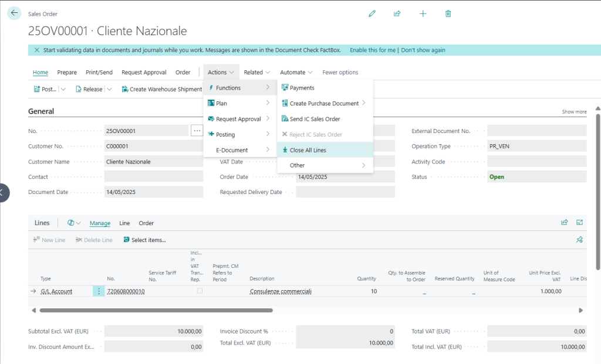Click the back arrow button
This screenshot has height=364, width=601.
(x=14, y=13)
